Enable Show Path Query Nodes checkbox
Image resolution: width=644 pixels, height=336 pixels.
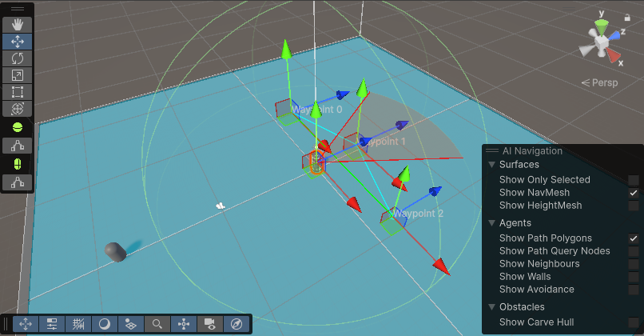click(634, 251)
